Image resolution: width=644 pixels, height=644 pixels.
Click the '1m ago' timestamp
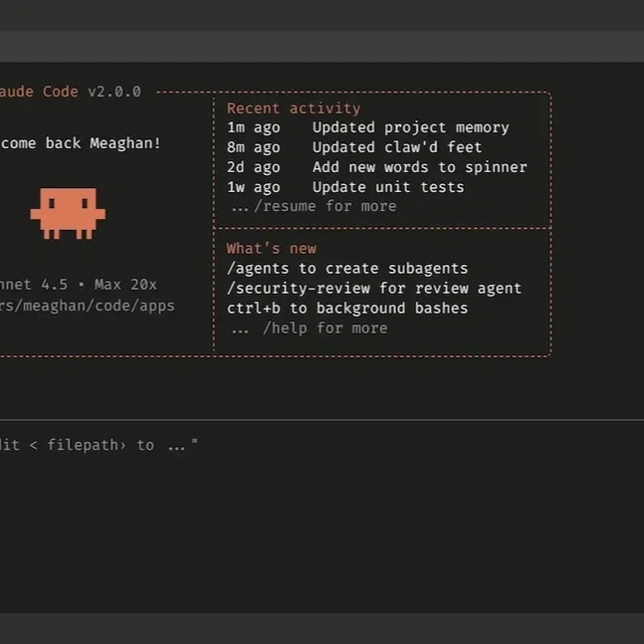(254, 127)
